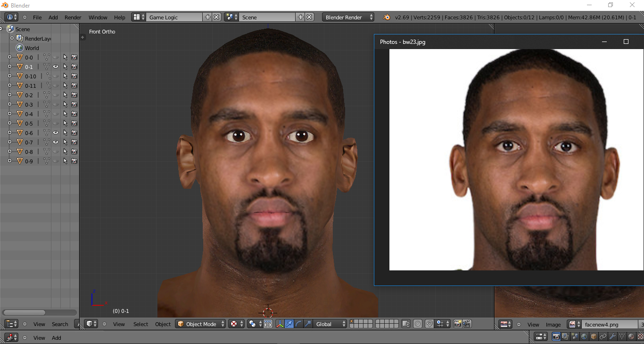Image resolution: width=644 pixels, height=344 pixels.
Task: Open the Blender Render engine dropdown
Action: coord(348,17)
